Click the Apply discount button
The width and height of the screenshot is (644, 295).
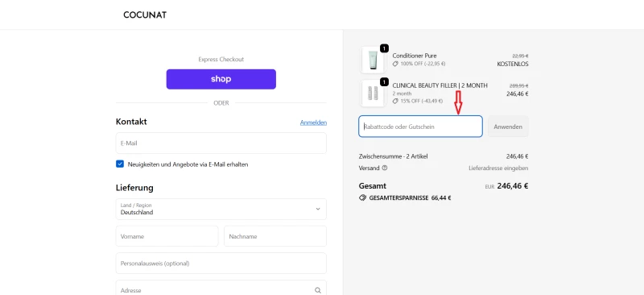click(x=508, y=127)
